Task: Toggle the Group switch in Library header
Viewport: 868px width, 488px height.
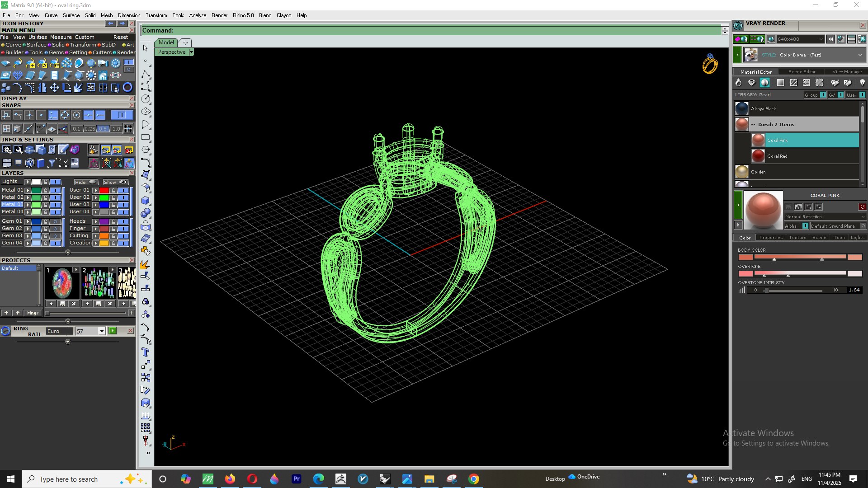Action: click(823, 95)
